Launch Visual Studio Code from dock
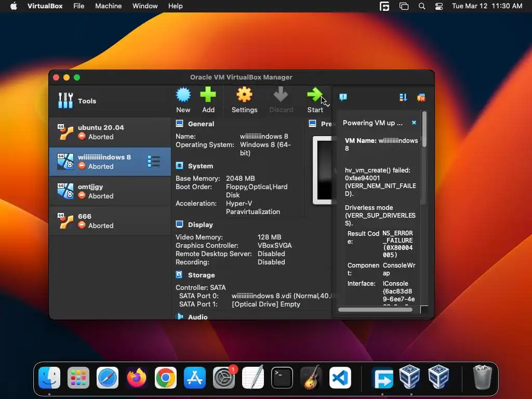This screenshot has height=399, width=532. [340, 377]
